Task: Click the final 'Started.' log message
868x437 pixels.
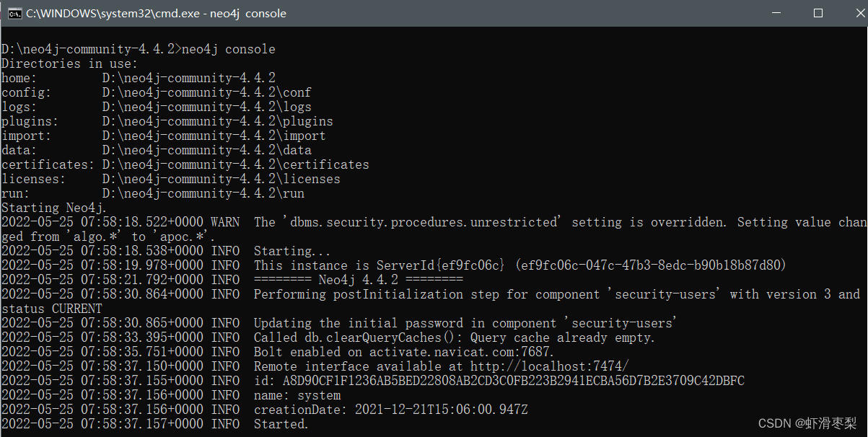Action: [281, 424]
